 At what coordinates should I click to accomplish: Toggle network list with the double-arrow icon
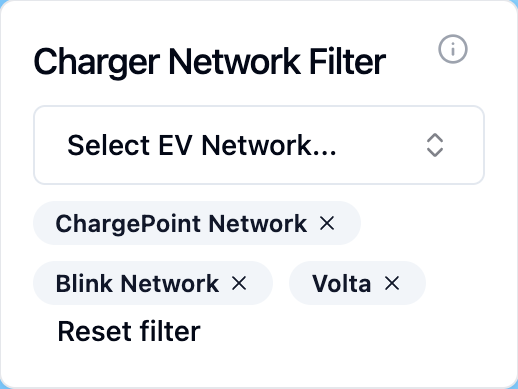435,145
